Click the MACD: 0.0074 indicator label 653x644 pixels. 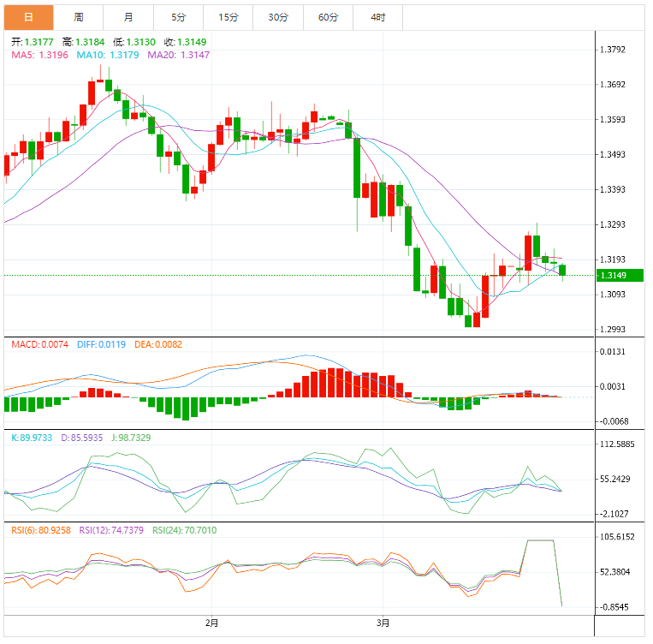pyautogui.click(x=39, y=345)
